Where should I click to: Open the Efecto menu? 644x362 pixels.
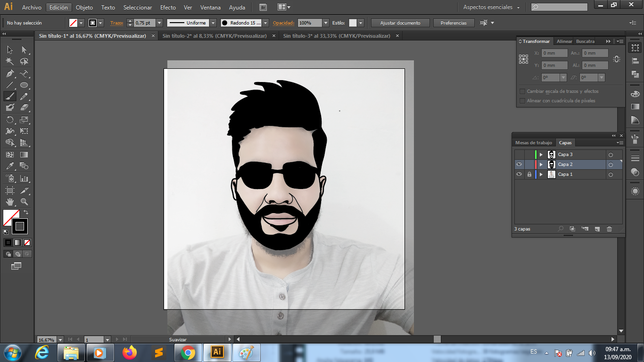pyautogui.click(x=168, y=8)
